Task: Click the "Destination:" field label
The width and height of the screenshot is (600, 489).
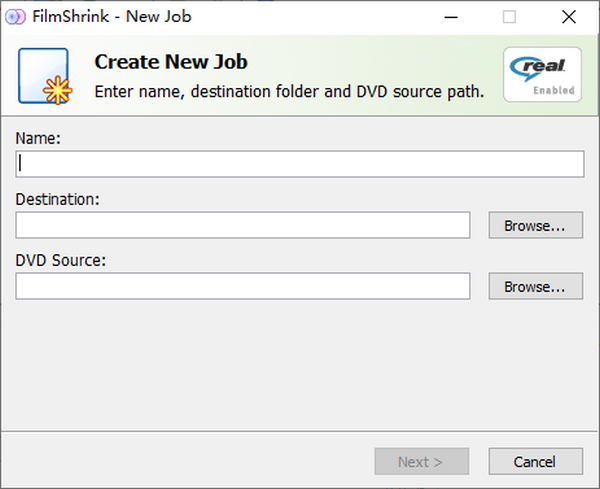Action: point(57,199)
